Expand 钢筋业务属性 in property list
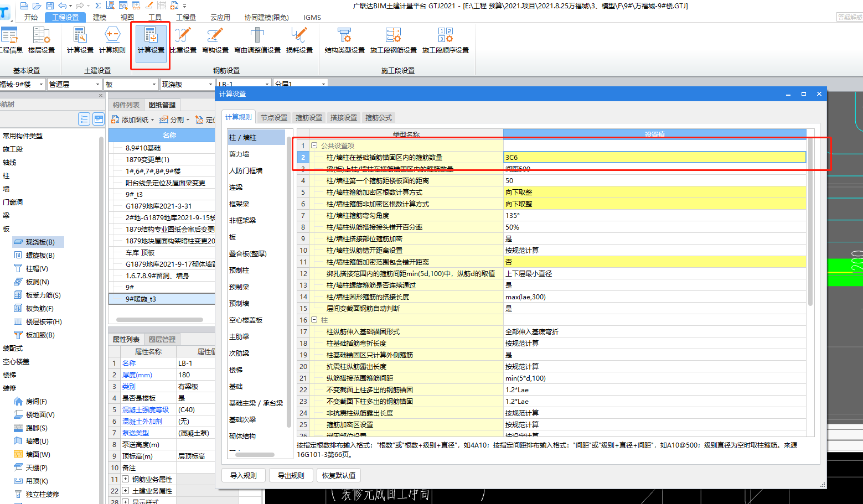The height and width of the screenshot is (504, 863). (x=126, y=479)
